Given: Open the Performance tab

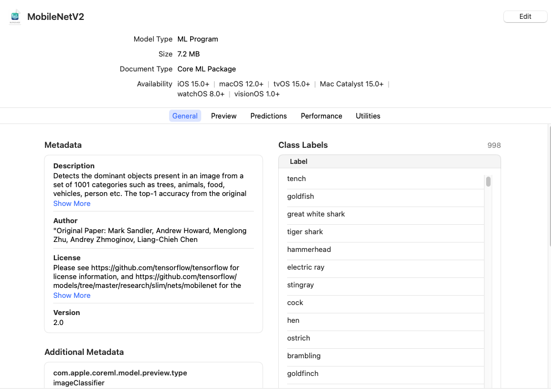Looking at the screenshot, I should coord(321,116).
